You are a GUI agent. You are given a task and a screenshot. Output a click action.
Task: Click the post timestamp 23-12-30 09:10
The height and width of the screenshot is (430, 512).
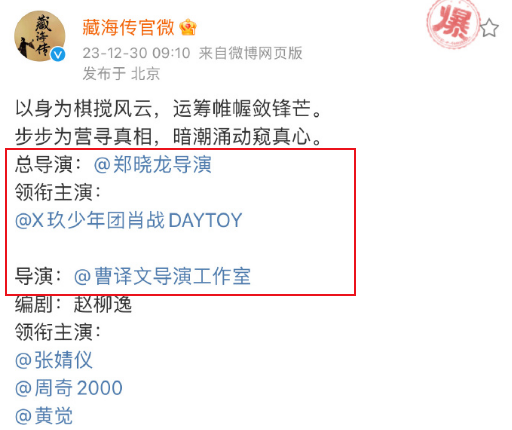click(x=136, y=53)
